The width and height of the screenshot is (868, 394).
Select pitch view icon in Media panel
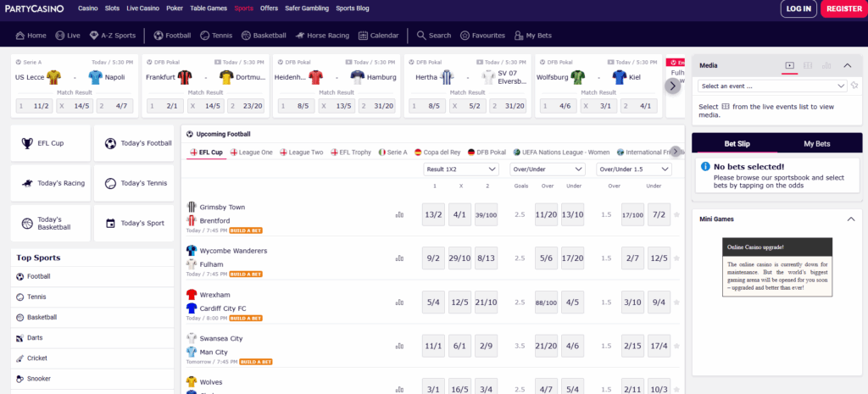click(808, 65)
